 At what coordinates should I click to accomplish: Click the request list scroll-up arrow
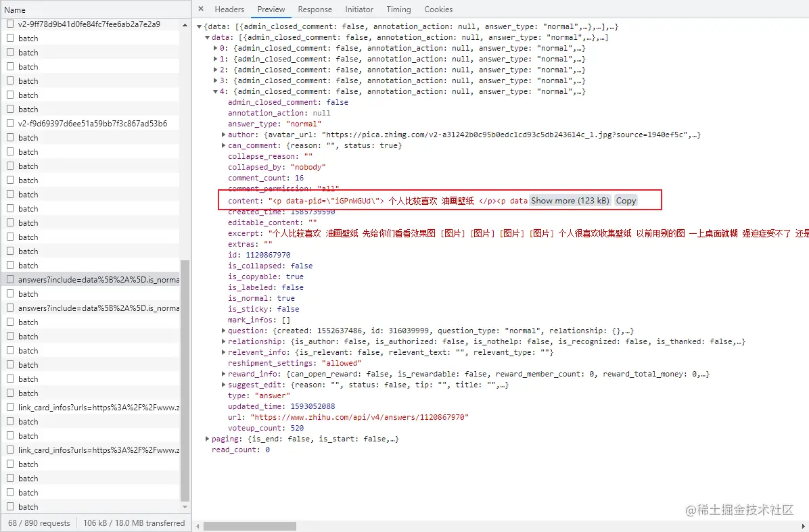(x=185, y=25)
